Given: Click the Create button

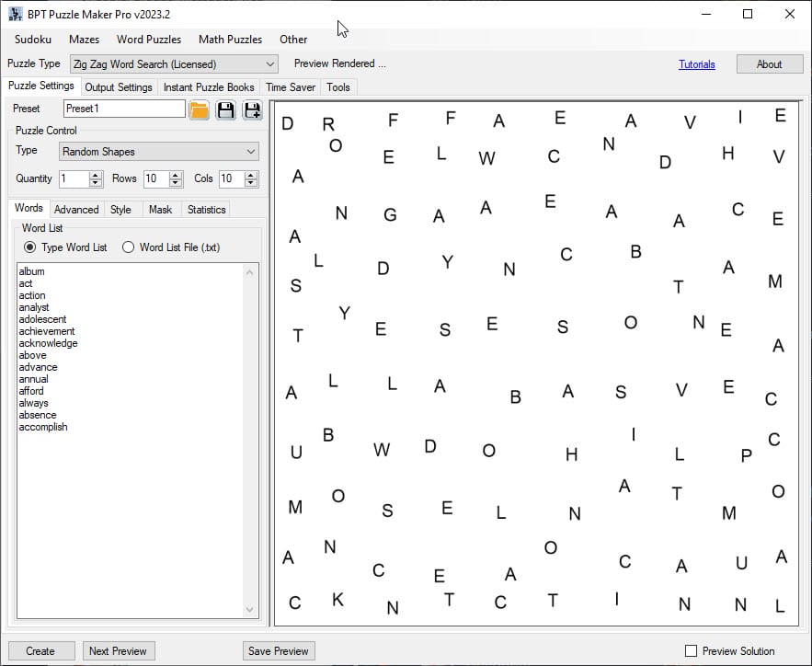Looking at the screenshot, I should pos(40,651).
